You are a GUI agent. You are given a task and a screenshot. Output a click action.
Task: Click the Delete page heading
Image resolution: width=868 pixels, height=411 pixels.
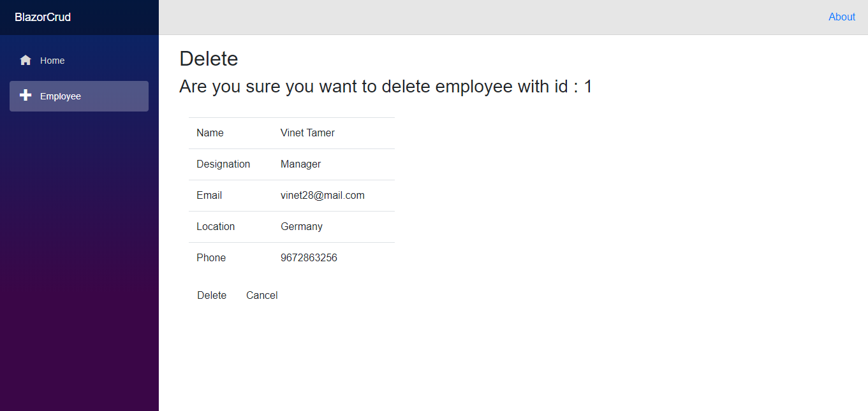pyautogui.click(x=209, y=59)
